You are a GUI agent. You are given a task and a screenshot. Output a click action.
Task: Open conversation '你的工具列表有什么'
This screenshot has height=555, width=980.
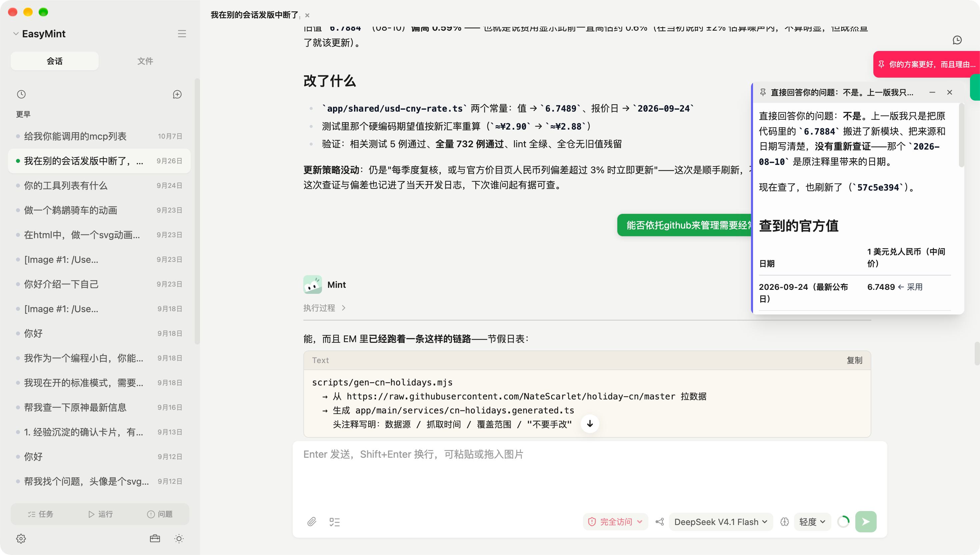pyautogui.click(x=99, y=186)
